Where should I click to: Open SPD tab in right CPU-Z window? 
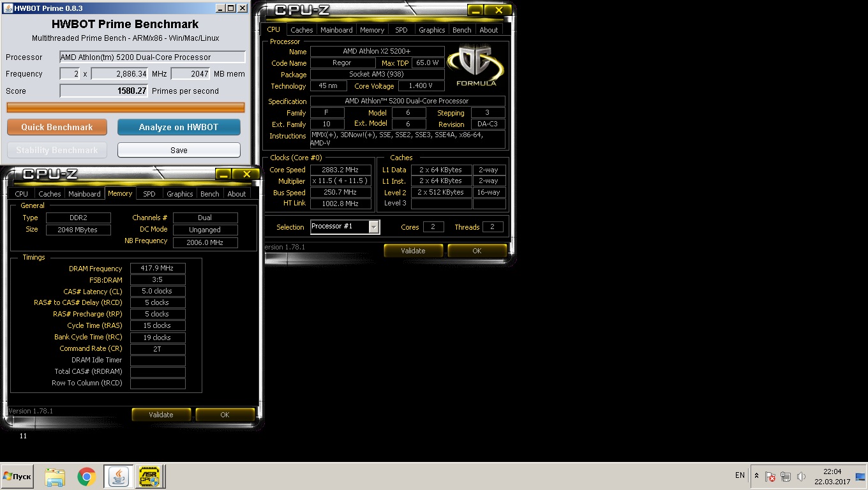pyautogui.click(x=401, y=30)
